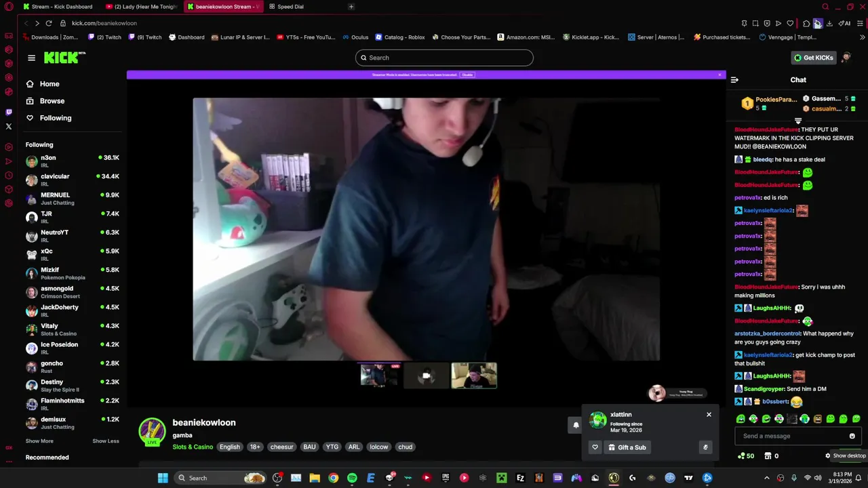Show More followed channels
Viewport: 868px width, 488px height.
click(x=39, y=441)
